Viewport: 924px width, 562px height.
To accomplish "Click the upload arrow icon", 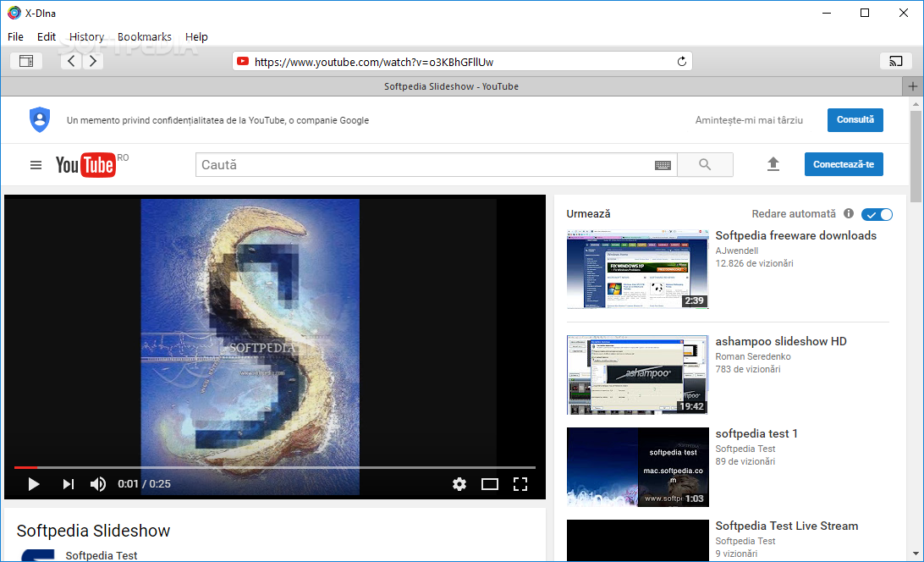I will (x=773, y=164).
